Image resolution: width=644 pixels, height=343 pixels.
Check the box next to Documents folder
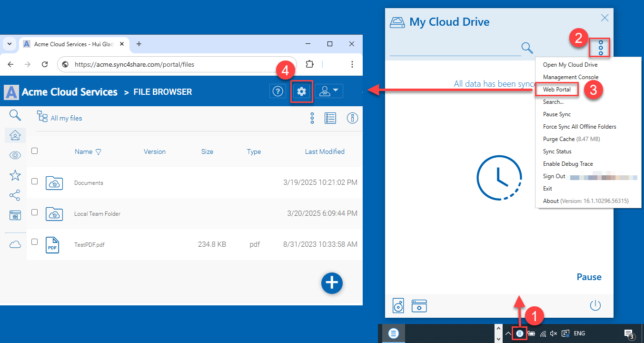click(x=34, y=182)
